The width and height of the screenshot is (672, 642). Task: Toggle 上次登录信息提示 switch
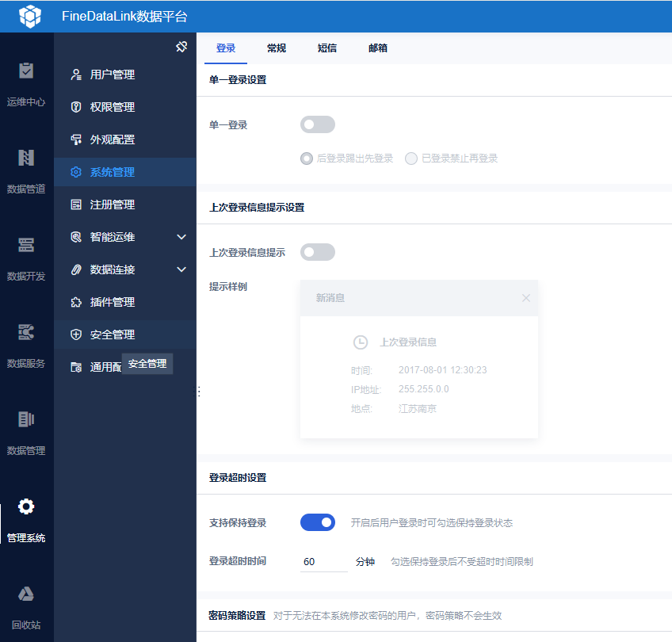318,252
